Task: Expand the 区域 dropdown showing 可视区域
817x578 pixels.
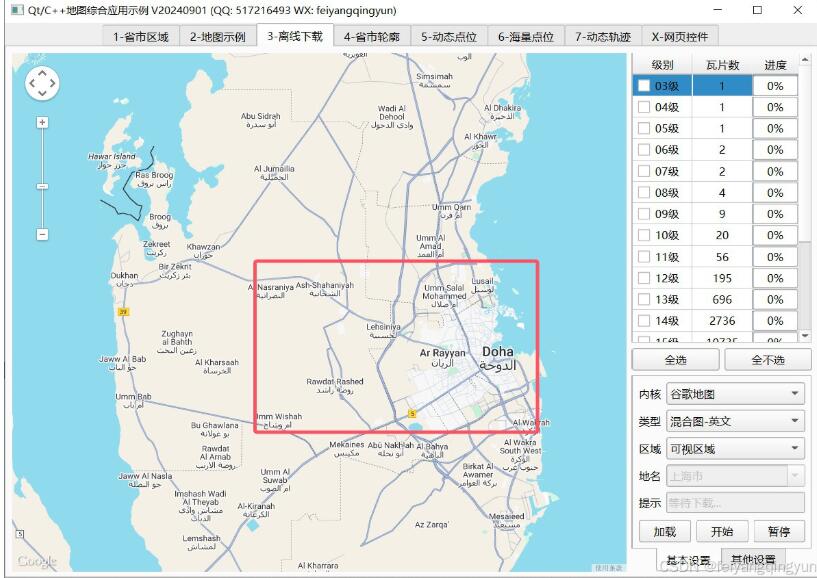Action: click(x=735, y=449)
